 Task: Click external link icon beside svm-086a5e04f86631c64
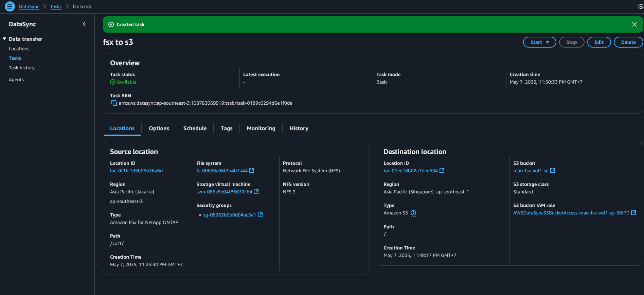click(256, 192)
